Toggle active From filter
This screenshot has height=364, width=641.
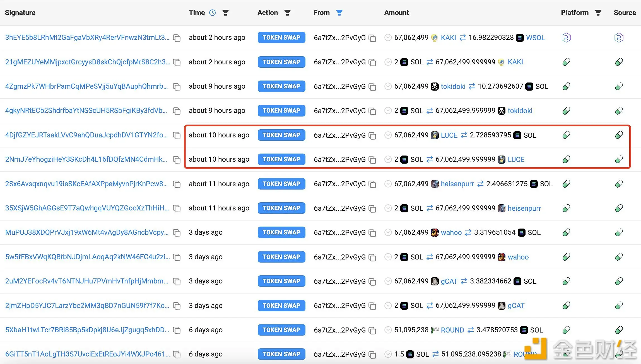(x=339, y=13)
